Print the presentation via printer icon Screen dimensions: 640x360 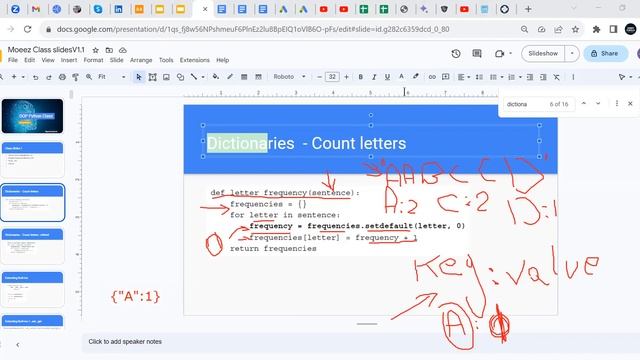pyautogui.click(x=62, y=77)
